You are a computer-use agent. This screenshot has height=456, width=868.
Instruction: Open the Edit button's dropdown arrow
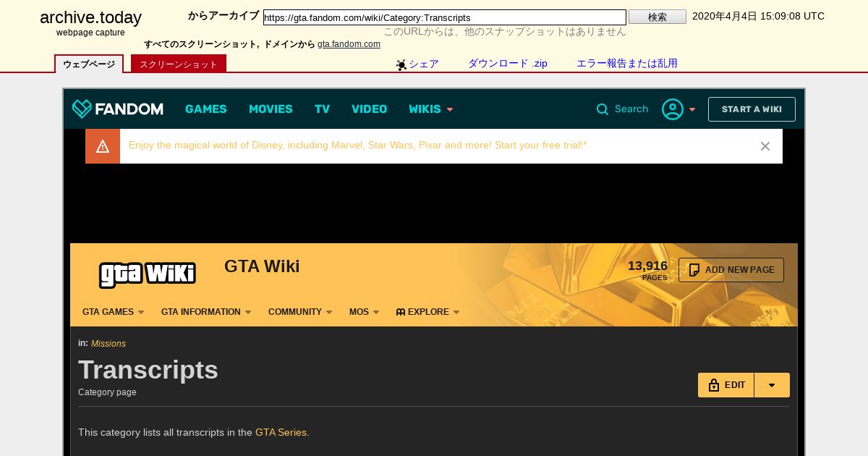tap(772, 385)
